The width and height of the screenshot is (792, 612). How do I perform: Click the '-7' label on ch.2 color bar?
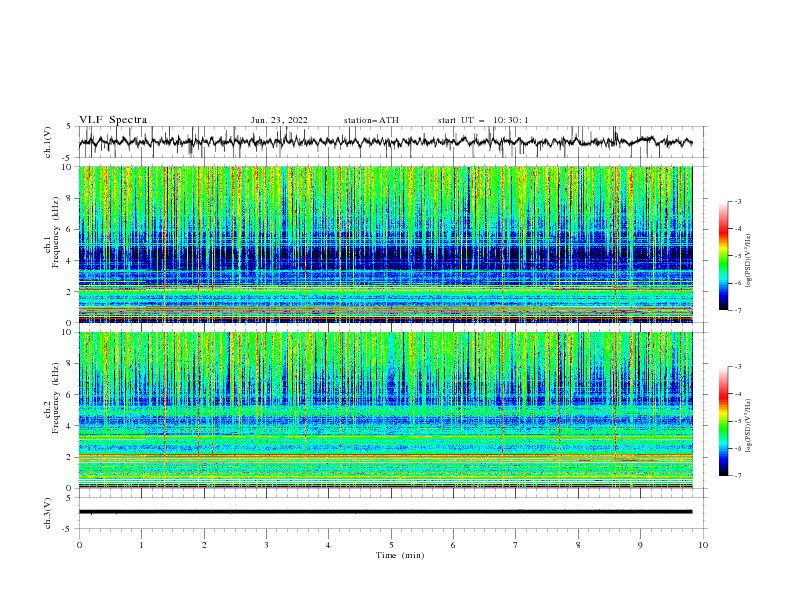tap(737, 476)
